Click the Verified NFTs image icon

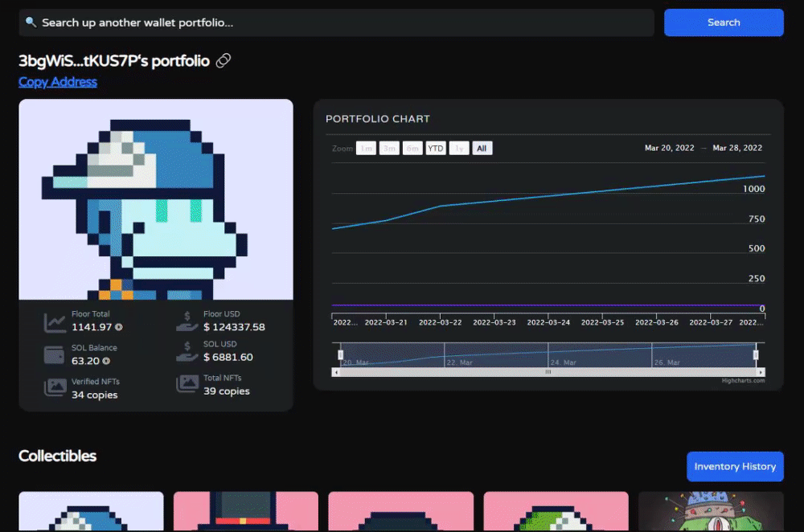click(x=55, y=387)
